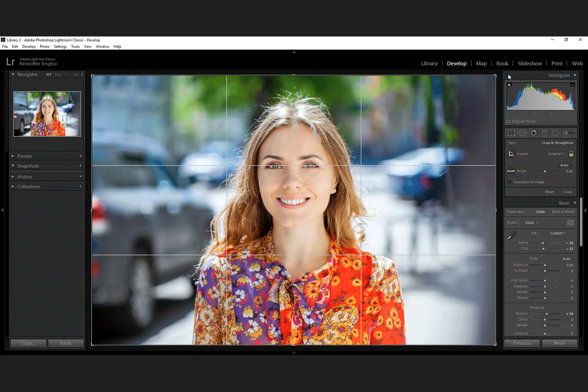Switch Treatment to Black & White

(x=563, y=211)
